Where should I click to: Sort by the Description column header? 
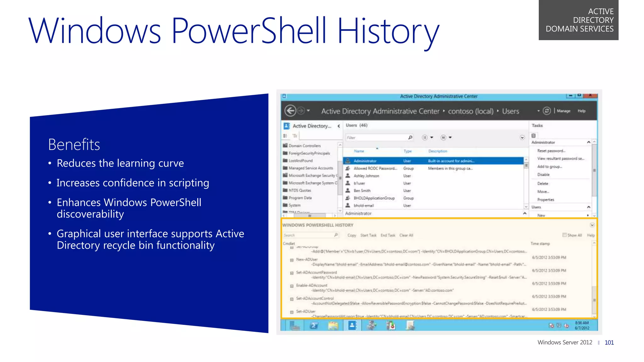(x=437, y=151)
